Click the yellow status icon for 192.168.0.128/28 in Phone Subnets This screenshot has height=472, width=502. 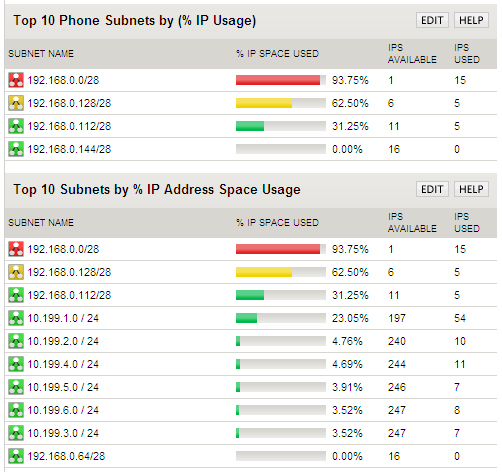16,103
